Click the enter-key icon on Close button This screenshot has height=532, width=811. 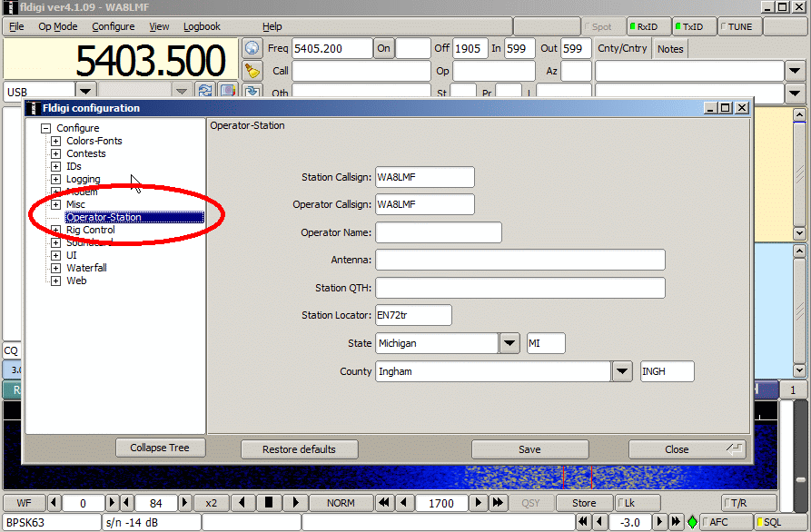735,448
